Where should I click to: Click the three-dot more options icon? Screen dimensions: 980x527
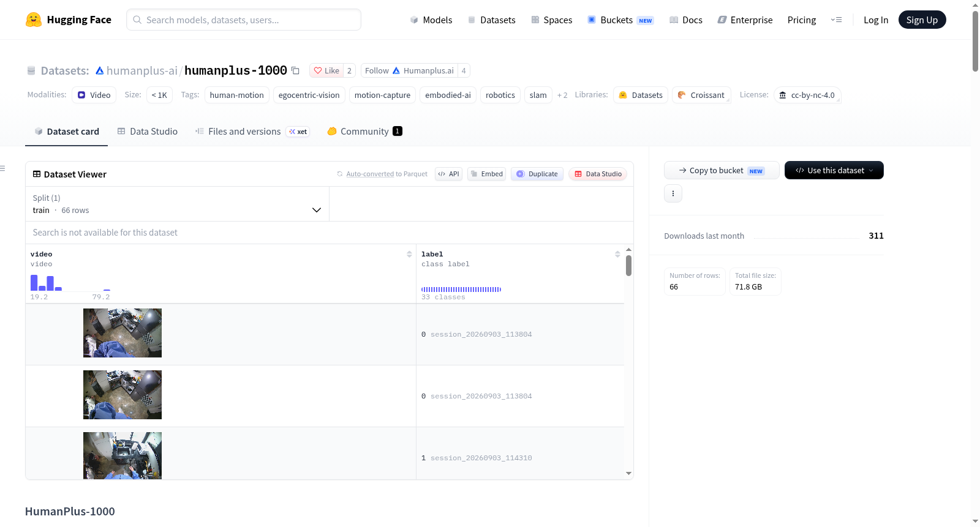coord(673,193)
